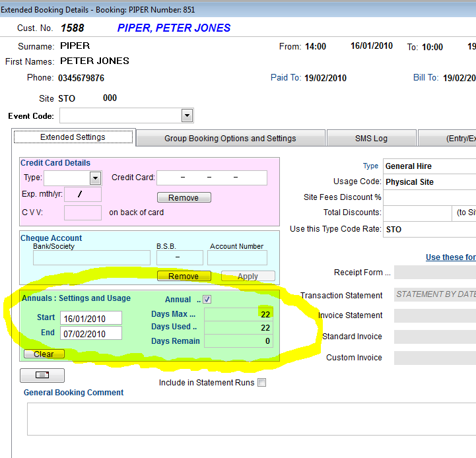Click Paid To date 19/02/2010
Image resolution: width=476 pixels, height=458 pixels.
click(x=325, y=79)
